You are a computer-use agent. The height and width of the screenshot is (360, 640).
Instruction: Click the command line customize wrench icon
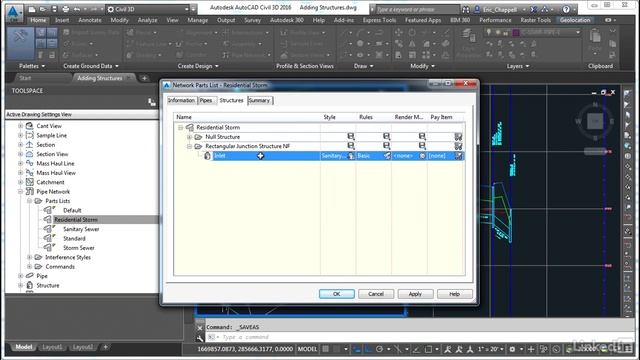click(x=200, y=338)
